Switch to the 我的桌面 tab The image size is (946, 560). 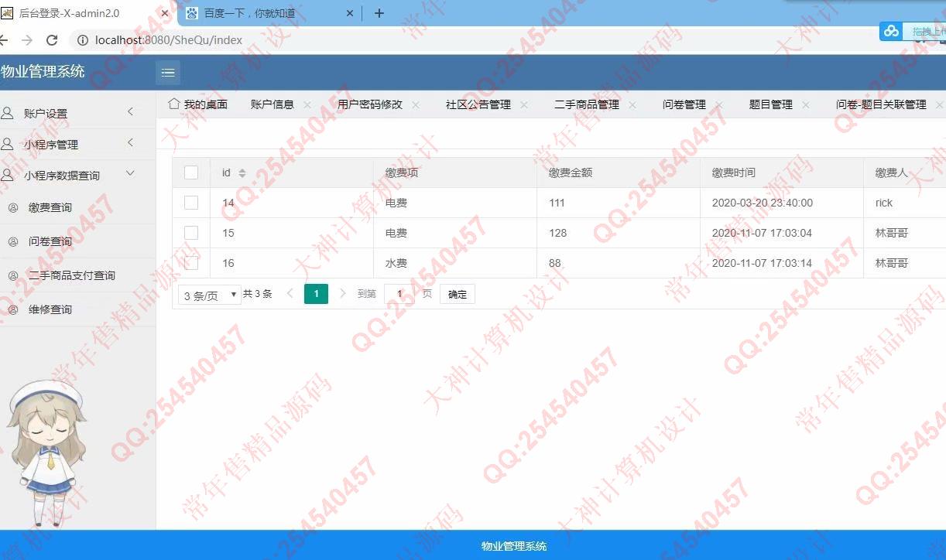coord(206,104)
